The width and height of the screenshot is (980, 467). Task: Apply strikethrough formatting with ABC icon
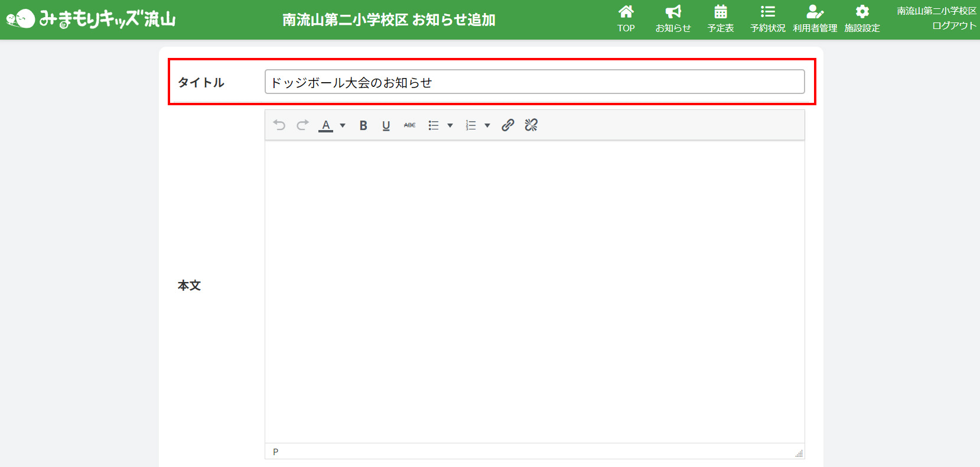click(409, 125)
